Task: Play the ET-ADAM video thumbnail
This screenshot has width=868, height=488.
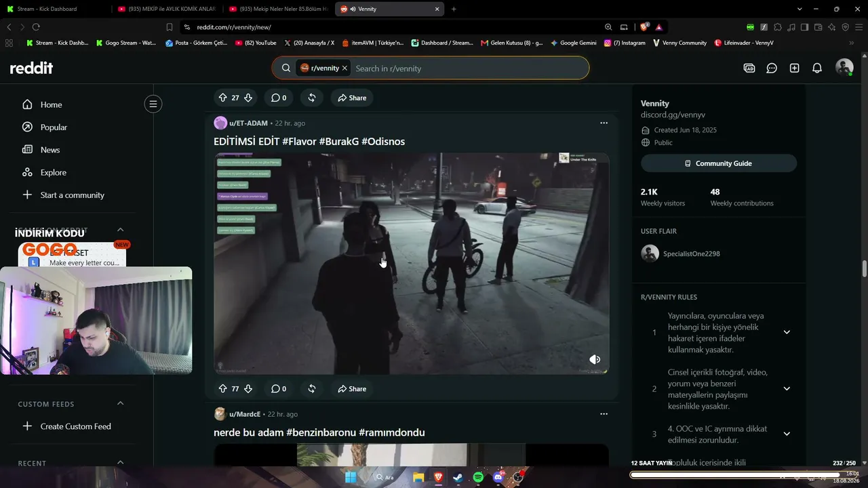Action: coord(411,264)
